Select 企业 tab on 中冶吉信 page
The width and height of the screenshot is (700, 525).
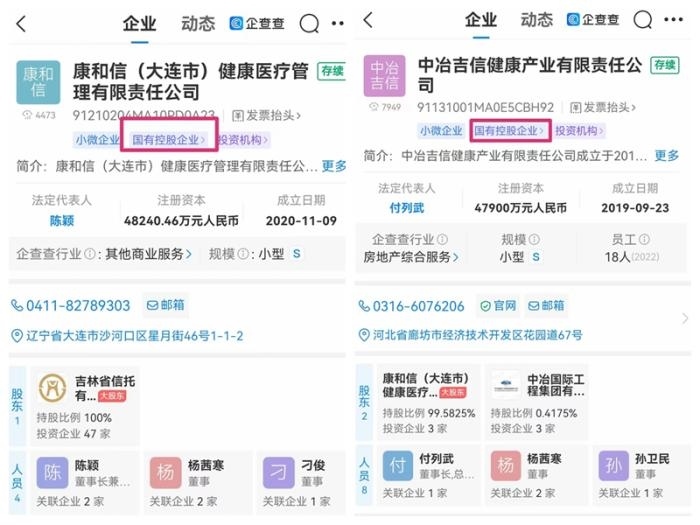tap(481, 20)
